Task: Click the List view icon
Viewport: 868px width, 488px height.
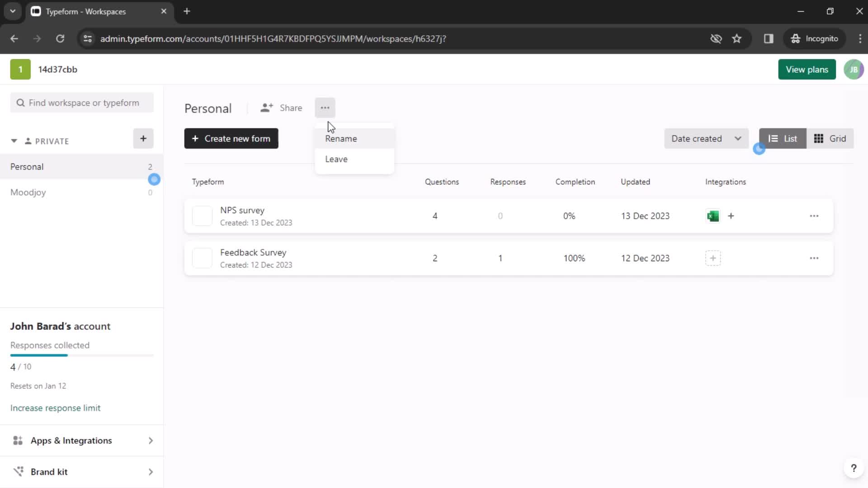Action: (x=773, y=138)
